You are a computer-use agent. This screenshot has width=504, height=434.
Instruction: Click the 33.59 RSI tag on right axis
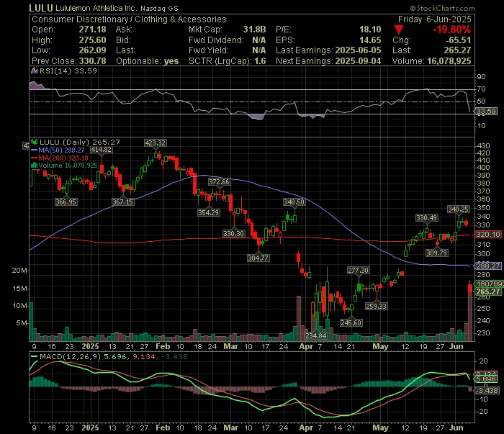point(486,112)
